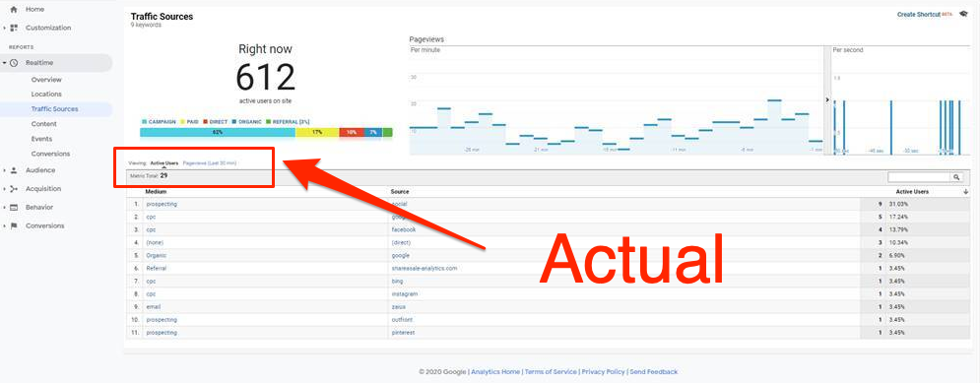This screenshot has height=383, width=980.
Task: Click the search magnifier button
Action: 956,177
